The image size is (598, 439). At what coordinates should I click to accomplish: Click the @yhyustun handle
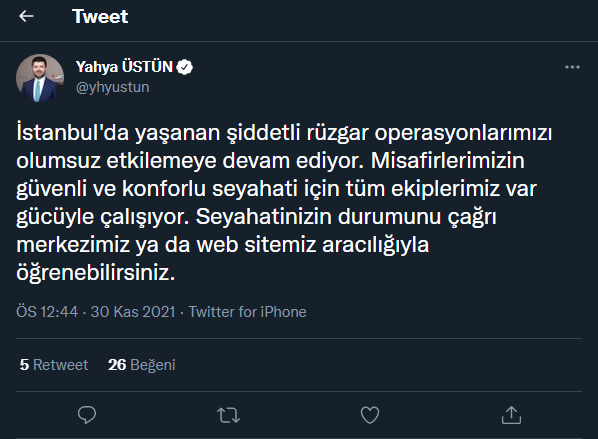click(x=113, y=87)
